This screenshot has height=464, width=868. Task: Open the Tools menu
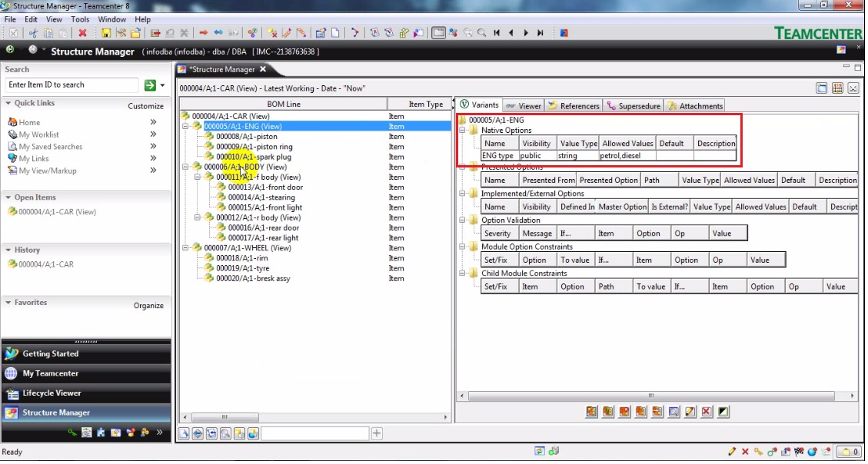(80, 19)
